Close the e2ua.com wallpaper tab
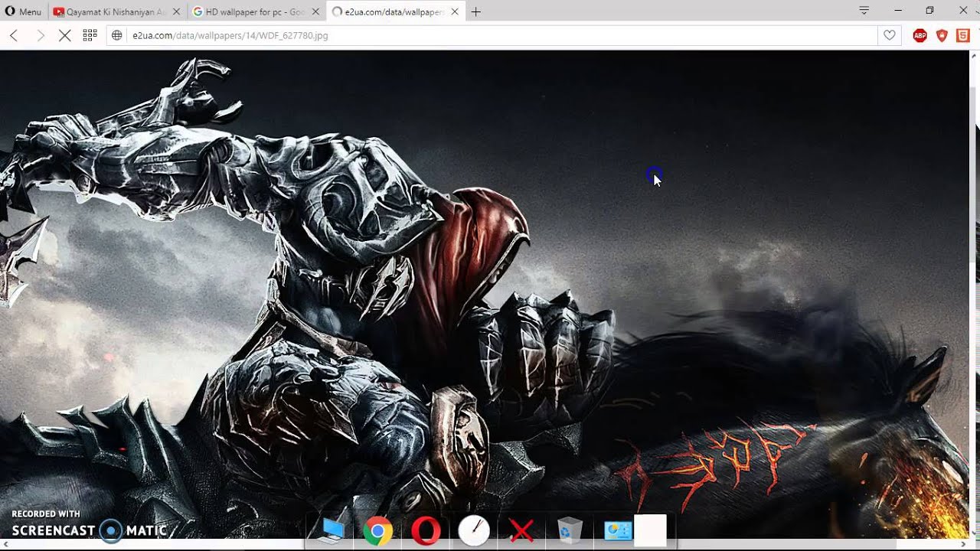This screenshot has height=551, width=980. tap(455, 11)
